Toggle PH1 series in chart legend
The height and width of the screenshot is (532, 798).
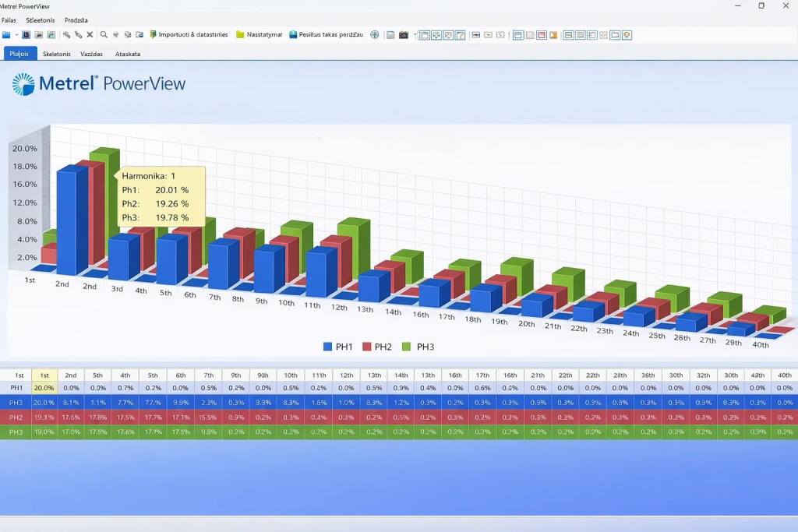pos(338,347)
